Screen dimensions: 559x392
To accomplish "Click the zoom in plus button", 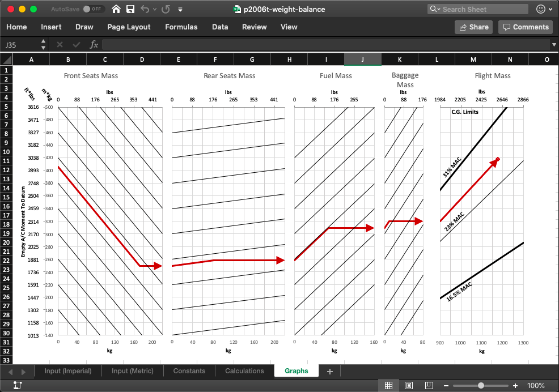I will pyautogui.click(x=515, y=386).
